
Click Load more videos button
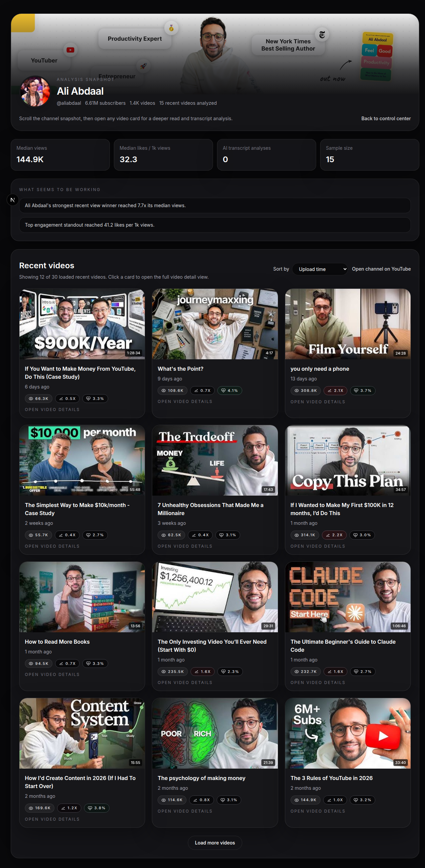tap(215, 843)
